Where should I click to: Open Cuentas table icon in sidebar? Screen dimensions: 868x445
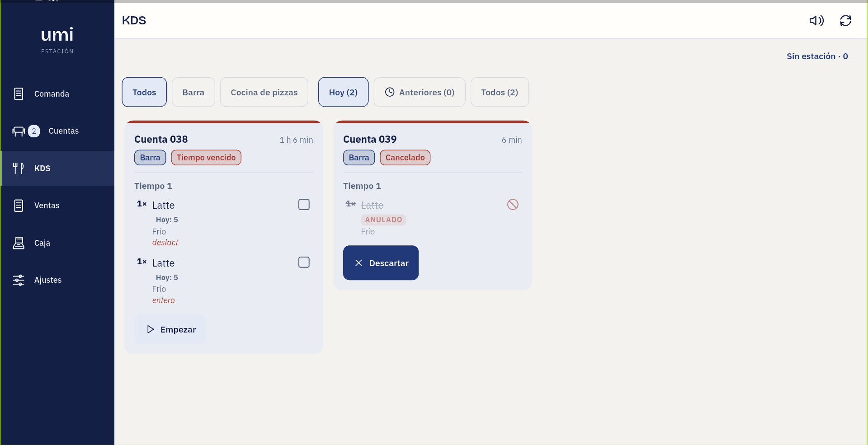click(x=19, y=131)
